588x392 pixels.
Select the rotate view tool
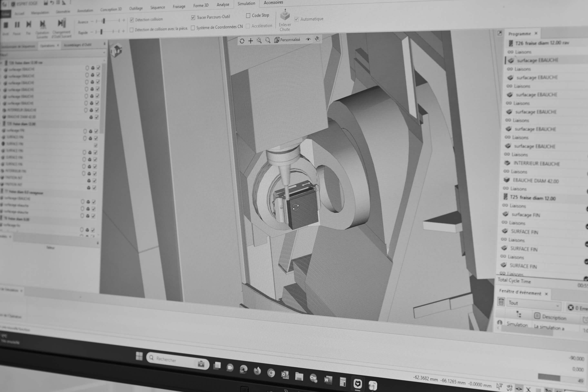[242, 41]
